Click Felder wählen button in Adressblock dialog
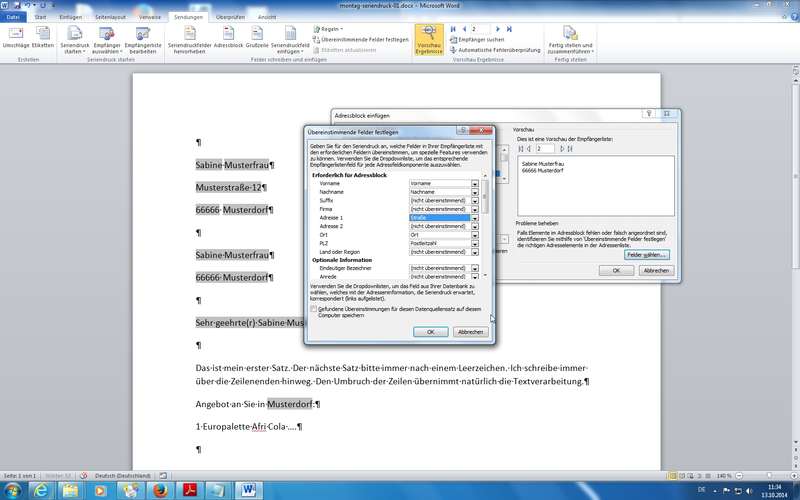 click(x=646, y=255)
